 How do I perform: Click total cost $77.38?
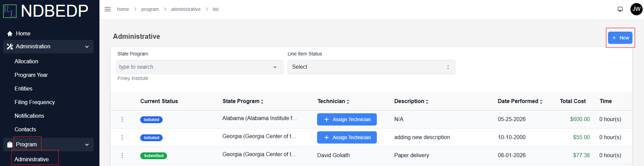pyautogui.click(x=582, y=155)
